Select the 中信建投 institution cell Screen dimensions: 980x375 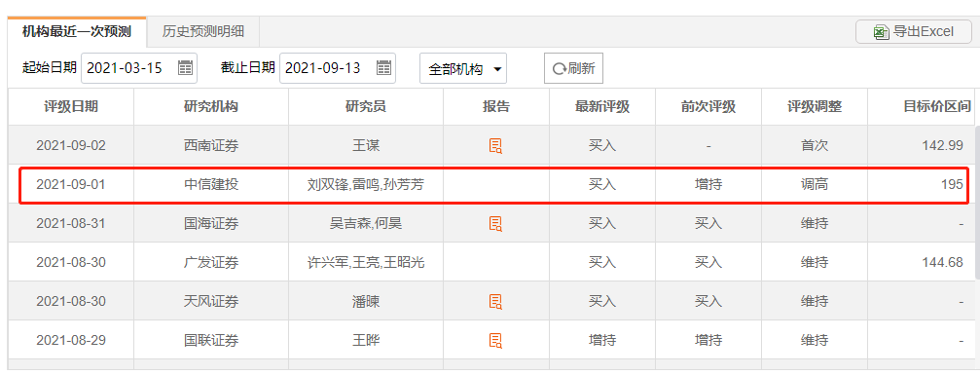(211, 185)
